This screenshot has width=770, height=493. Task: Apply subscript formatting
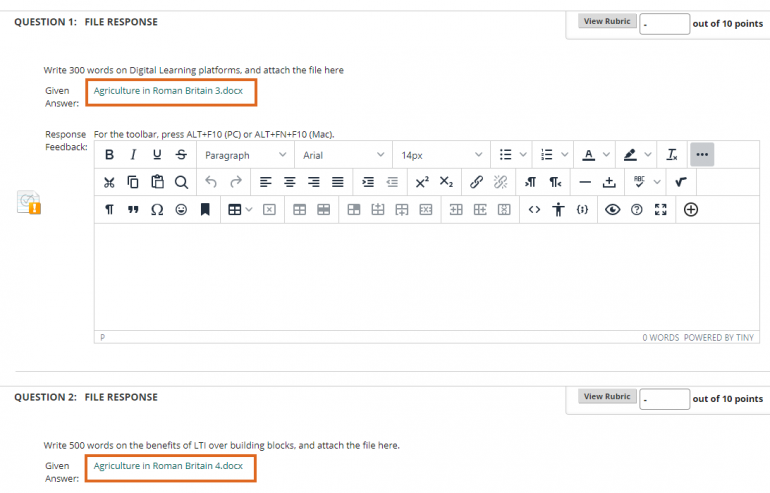[446, 183]
